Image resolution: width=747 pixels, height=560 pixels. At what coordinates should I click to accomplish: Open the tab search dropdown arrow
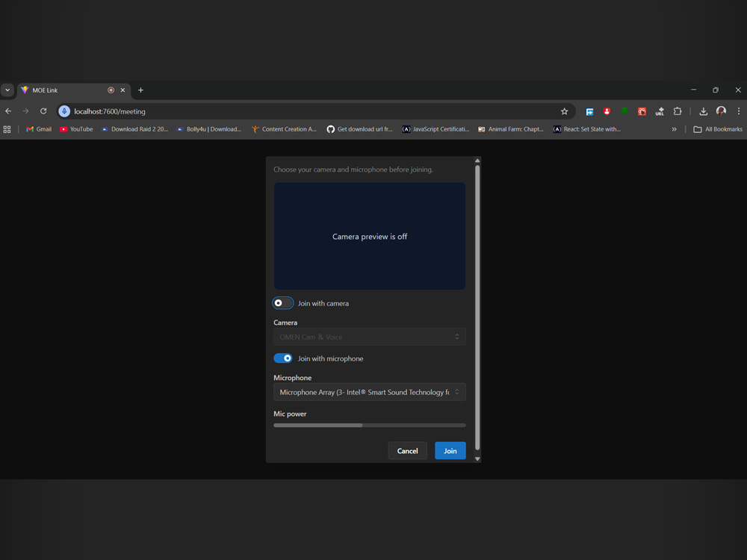click(7, 90)
